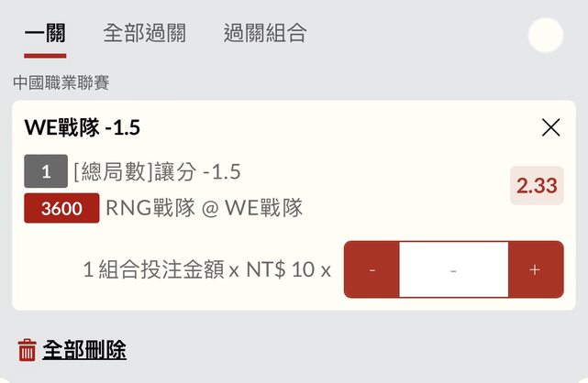This screenshot has width=588, height=383.
Task: Click the gray number 1 badge
Action: point(45,171)
